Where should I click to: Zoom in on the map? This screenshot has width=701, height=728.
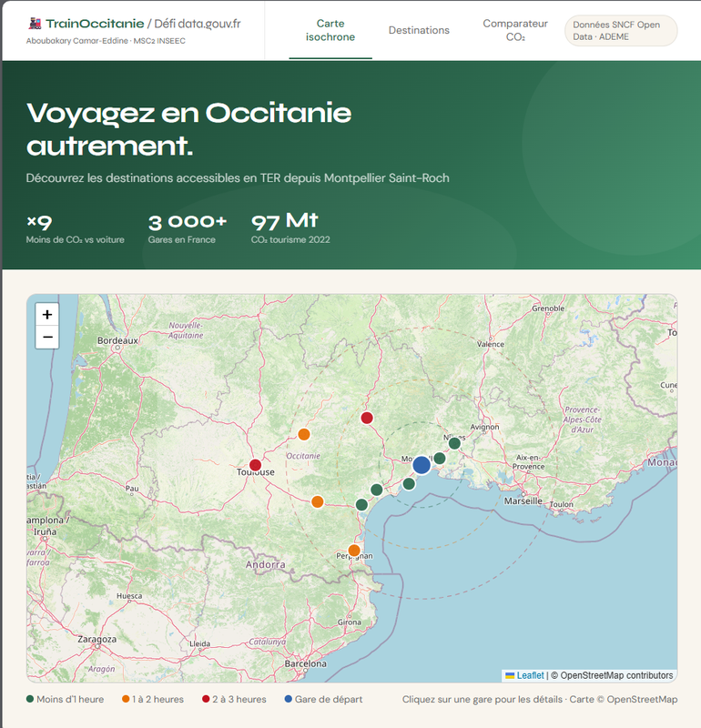(47, 315)
